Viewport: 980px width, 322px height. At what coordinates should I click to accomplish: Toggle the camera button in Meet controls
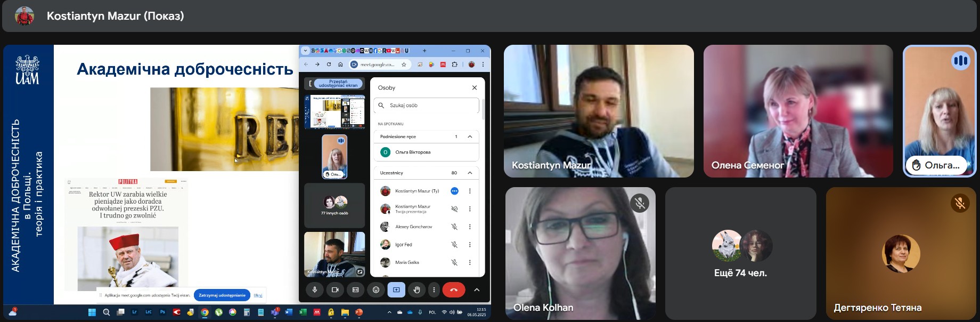point(335,289)
